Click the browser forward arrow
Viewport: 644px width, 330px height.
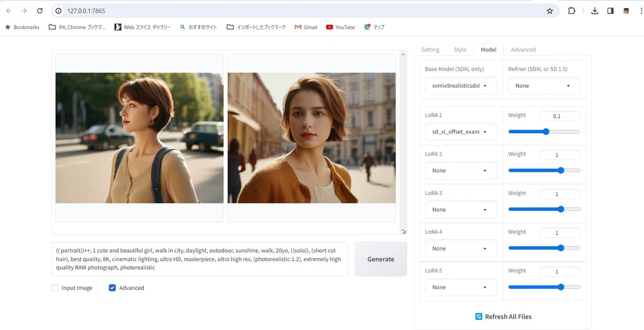tap(24, 11)
